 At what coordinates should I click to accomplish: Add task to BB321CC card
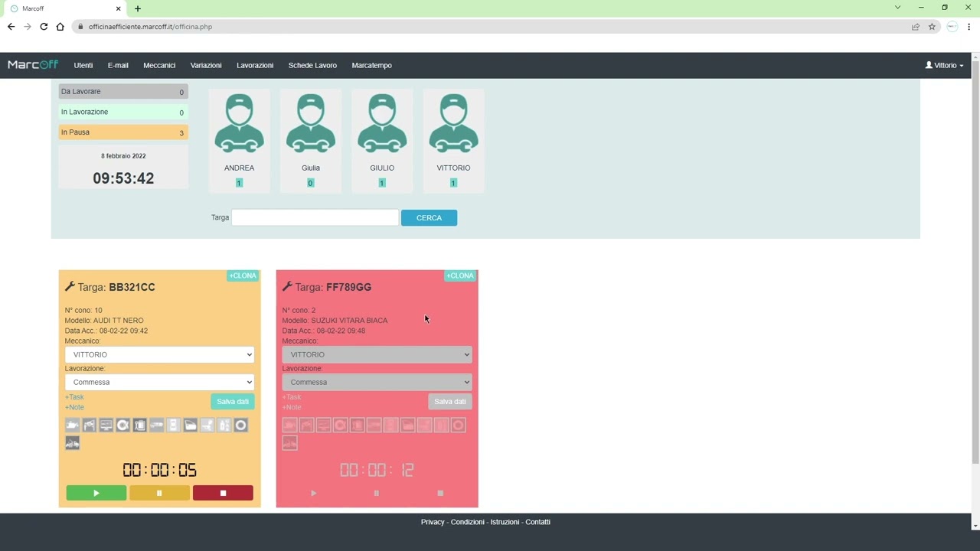point(74,397)
